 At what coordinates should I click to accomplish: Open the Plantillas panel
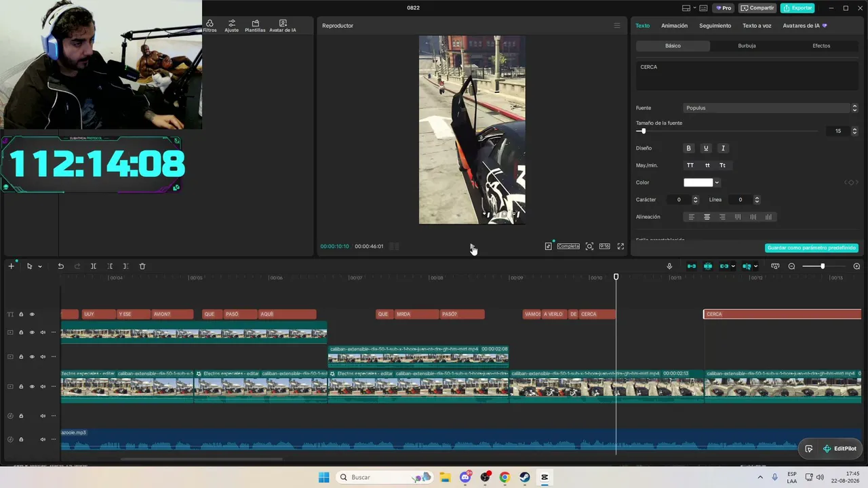pos(255,26)
